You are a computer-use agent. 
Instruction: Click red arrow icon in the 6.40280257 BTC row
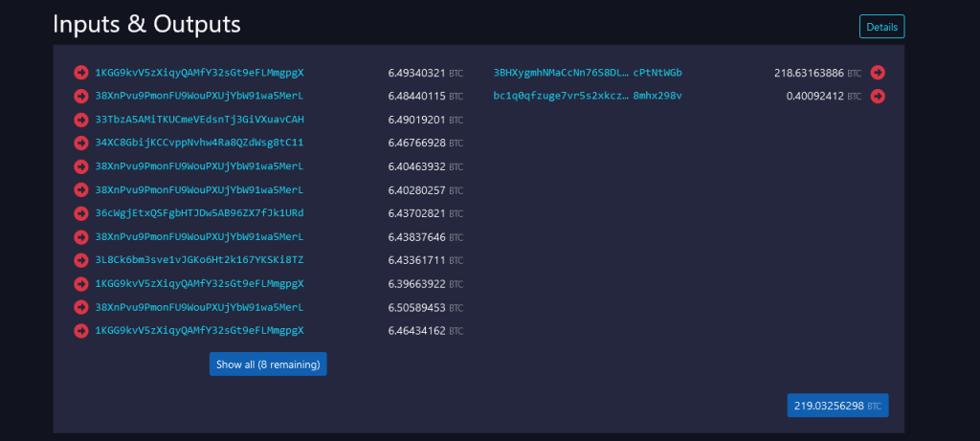(x=81, y=190)
